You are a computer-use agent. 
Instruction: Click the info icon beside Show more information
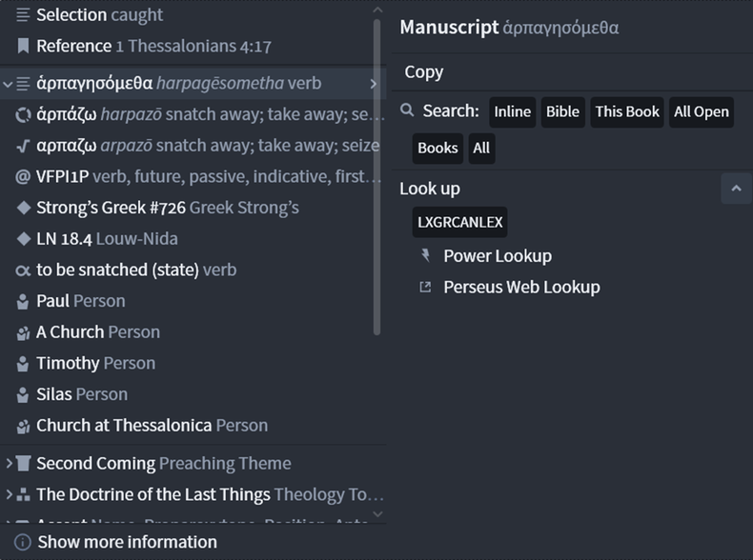point(23,542)
